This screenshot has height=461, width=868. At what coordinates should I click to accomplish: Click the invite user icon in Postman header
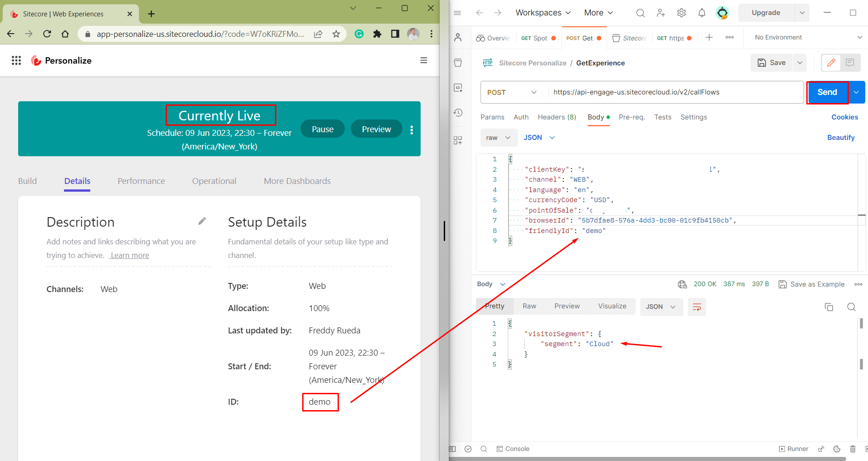[x=661, y=13]
